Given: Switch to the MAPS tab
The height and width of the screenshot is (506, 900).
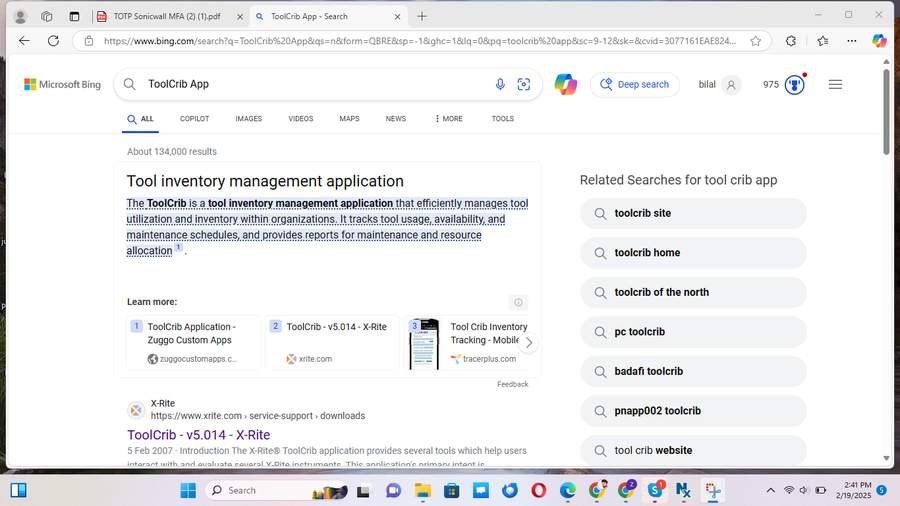Looking at the screenshot, I should (349, 119).
